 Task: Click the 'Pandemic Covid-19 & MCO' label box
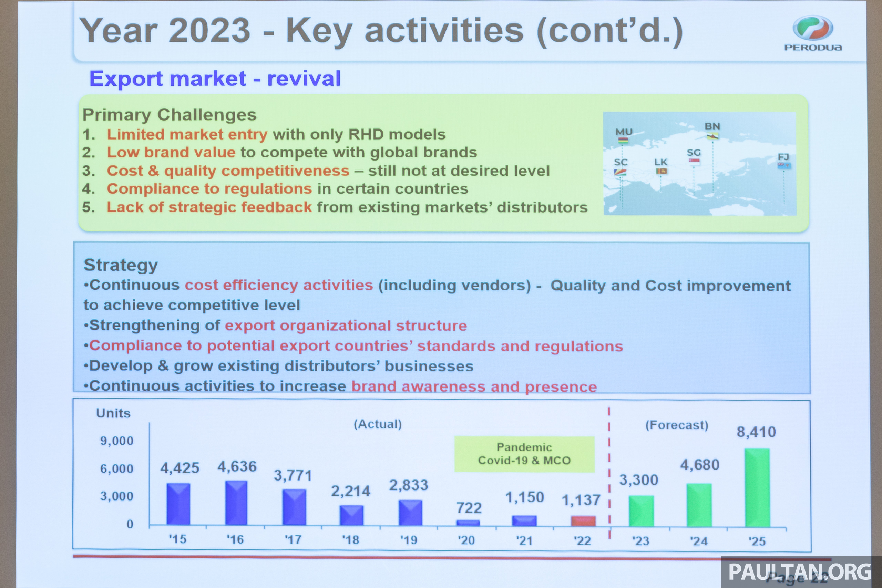tap(524, 454)
